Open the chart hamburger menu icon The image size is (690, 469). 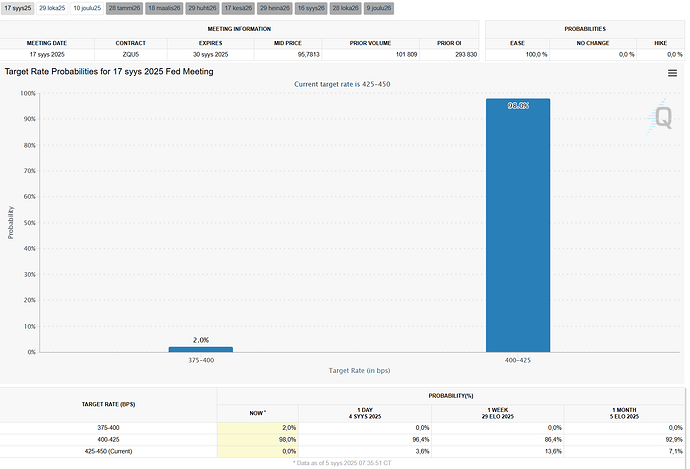pos(672,73)
